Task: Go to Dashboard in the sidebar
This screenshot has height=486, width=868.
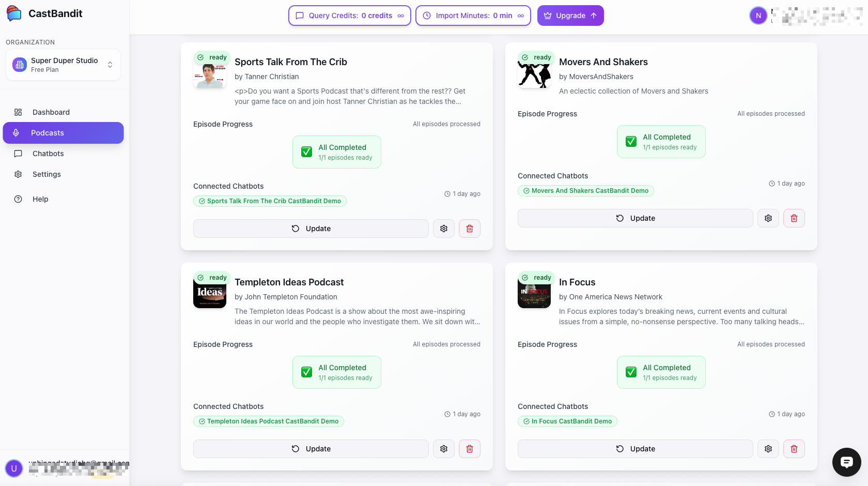Action: 51,112
